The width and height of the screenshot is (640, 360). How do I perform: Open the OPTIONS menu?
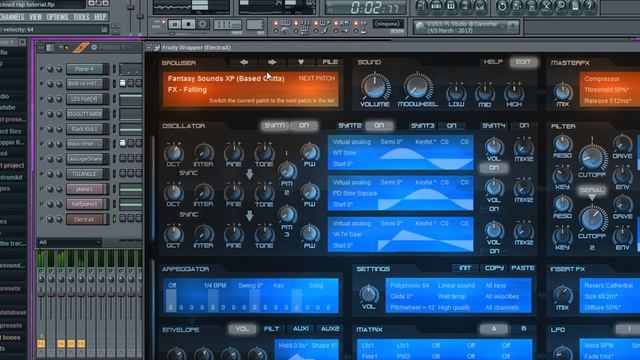57,17
